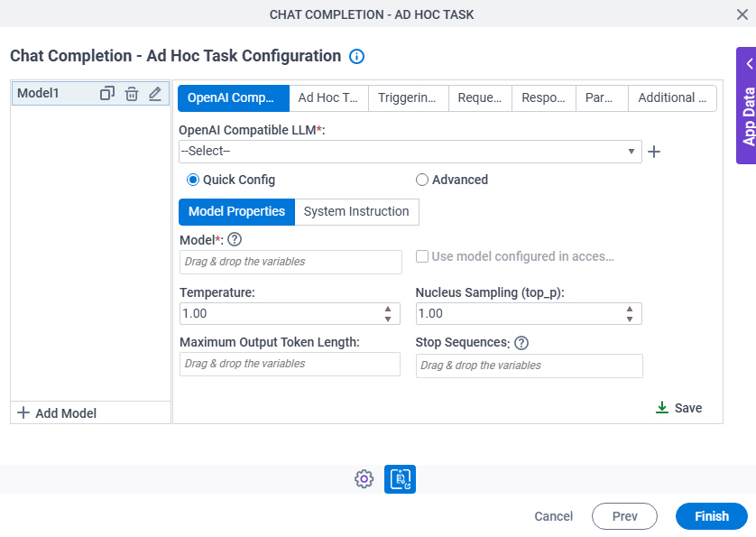The height and width of the screenshot is (537, 756).
Task: Increase Nucleus Sampling with the up arrow
Action: pyautogui.click(x=630, y=309)
